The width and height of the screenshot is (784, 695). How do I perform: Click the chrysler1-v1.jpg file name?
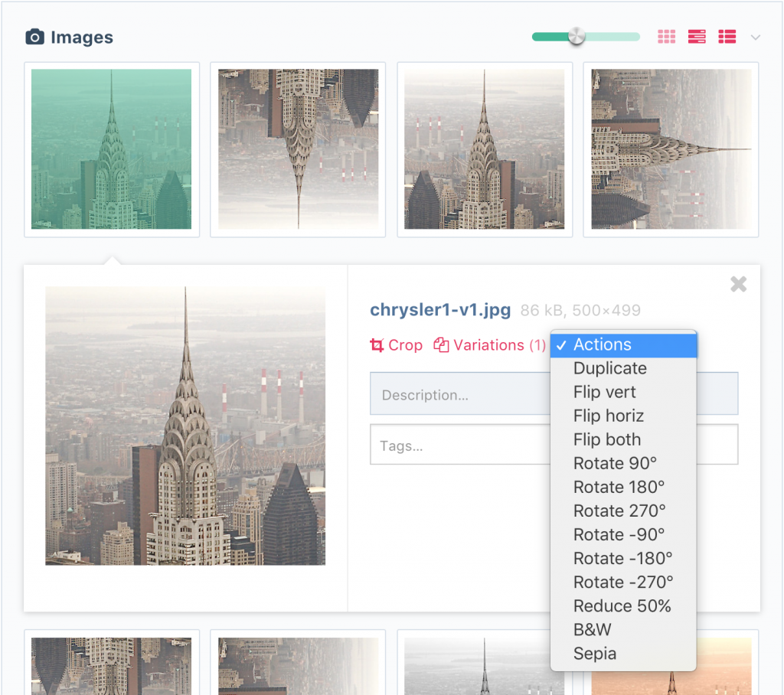pos(440,310)
